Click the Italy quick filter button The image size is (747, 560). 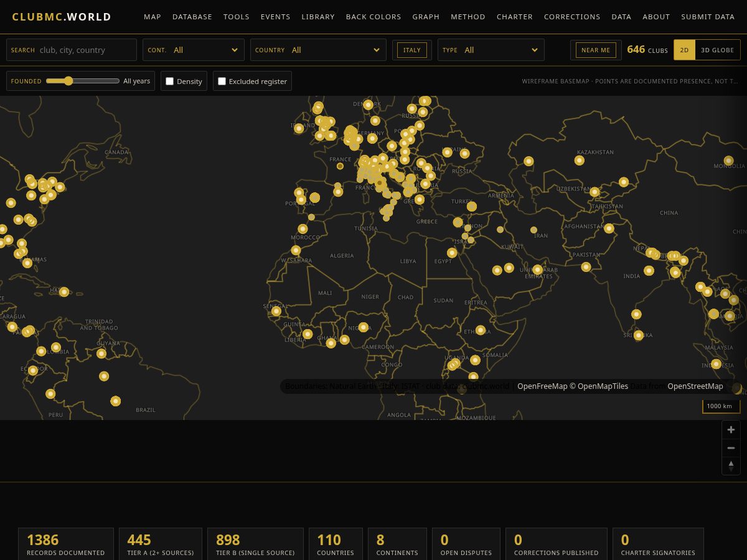[x=412, y=50]
